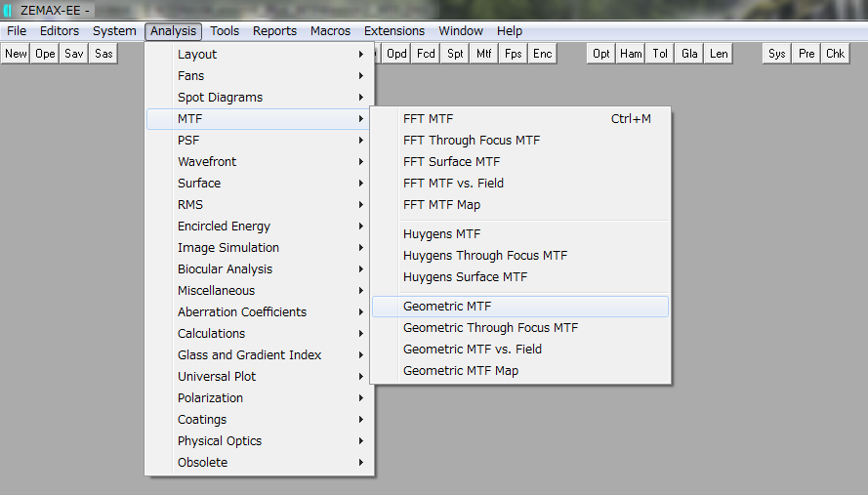Expand the Miscellaneous submenu
The height and width of the screenshot is (495, 868).
(260, 291)
